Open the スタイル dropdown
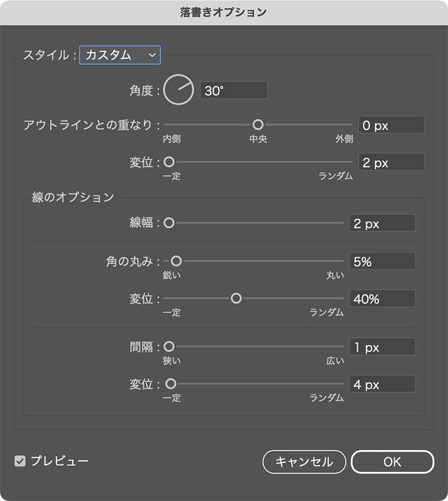Viewport: 448px width, 501px height. (x=120, y=55)
